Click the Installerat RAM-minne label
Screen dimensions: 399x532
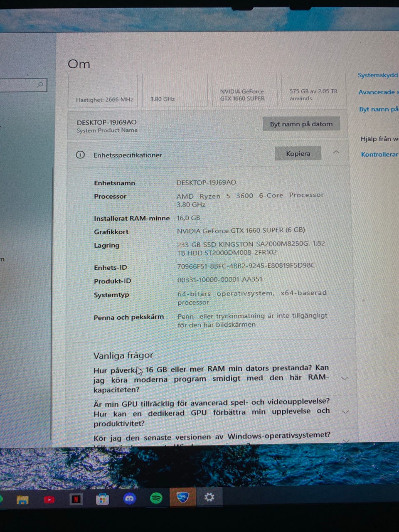pos(132,218)
